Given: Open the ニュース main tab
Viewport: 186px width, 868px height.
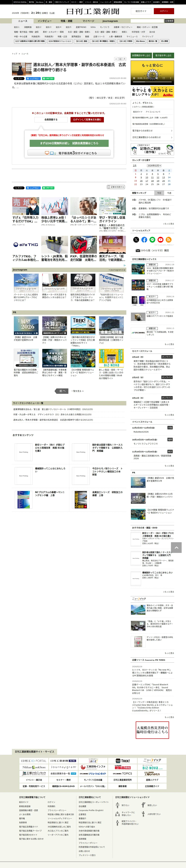Looking at the screenshot, I should tap(23, 21).
